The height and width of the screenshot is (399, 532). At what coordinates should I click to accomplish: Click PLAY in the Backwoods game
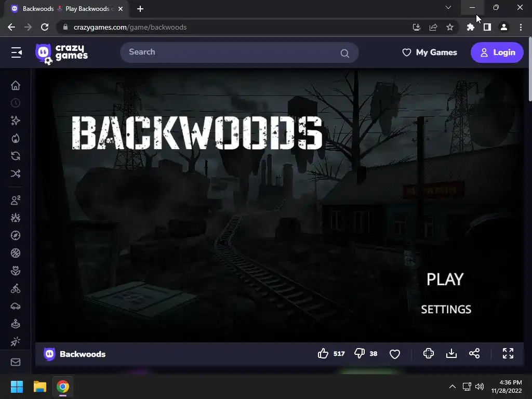click(x=445, y=280)
